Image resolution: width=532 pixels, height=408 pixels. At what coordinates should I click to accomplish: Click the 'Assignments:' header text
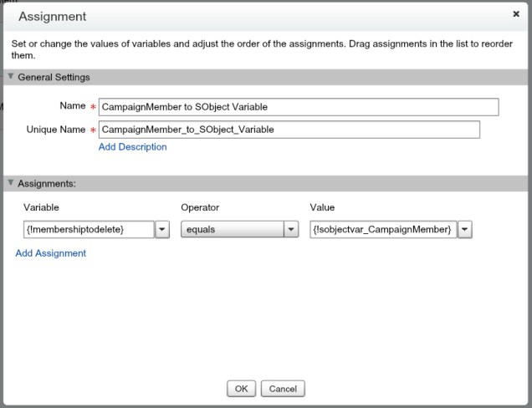pyautogui.click(x=47, y=182)
